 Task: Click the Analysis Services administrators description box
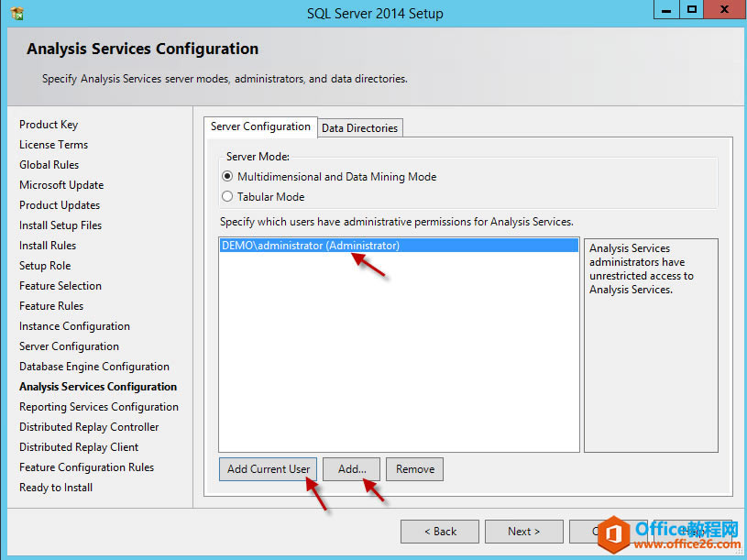click(651, 346)
